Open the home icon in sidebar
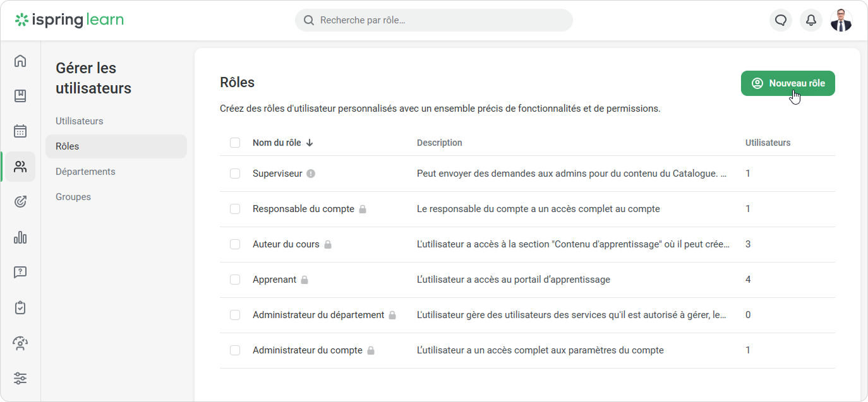Viewport: 868px width, 402px height. click(x=20, y=61)
